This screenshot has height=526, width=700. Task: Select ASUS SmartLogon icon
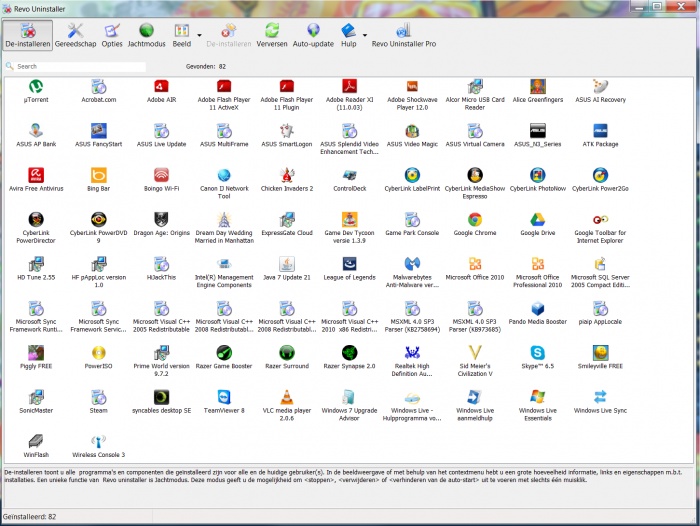coord(287,130)
